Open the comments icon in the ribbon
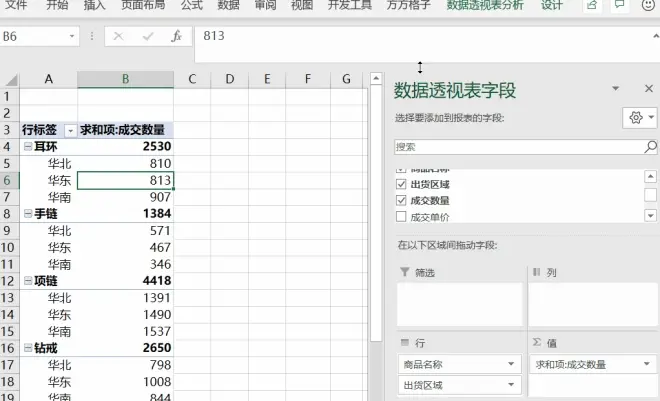The width and height of the screenshot is (660, 401). (x=620, y=5)
